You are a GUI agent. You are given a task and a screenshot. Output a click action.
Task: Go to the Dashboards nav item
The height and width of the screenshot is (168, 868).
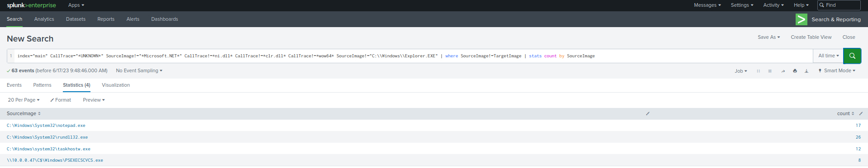pyautogui.click(x=165, y=19)
